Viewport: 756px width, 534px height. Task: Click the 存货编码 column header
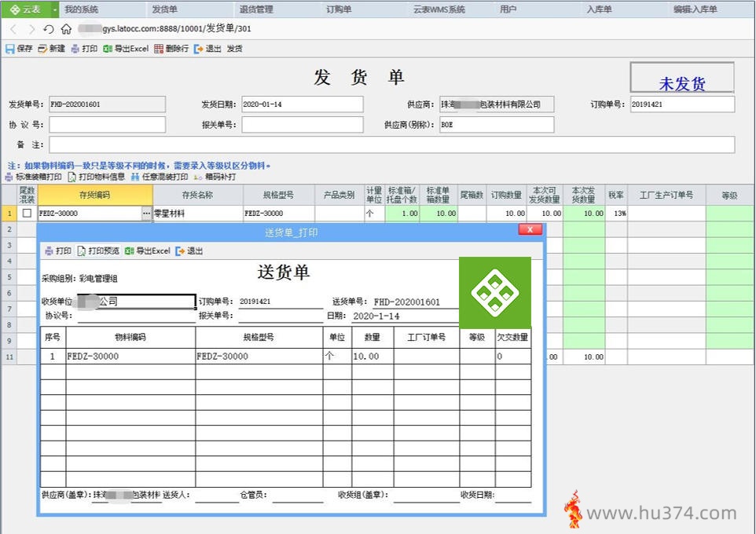point(95,196)
